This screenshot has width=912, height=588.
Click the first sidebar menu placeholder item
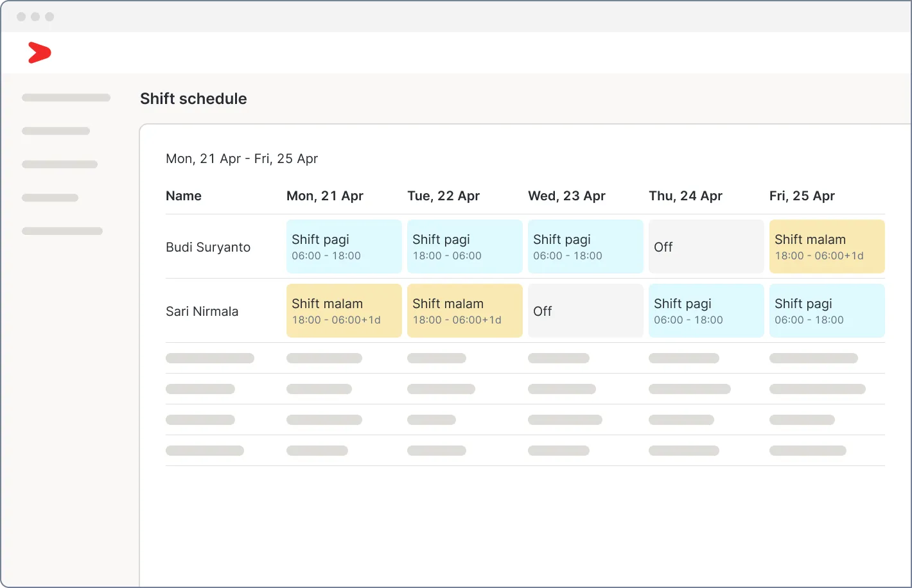(x=66, y=98)
